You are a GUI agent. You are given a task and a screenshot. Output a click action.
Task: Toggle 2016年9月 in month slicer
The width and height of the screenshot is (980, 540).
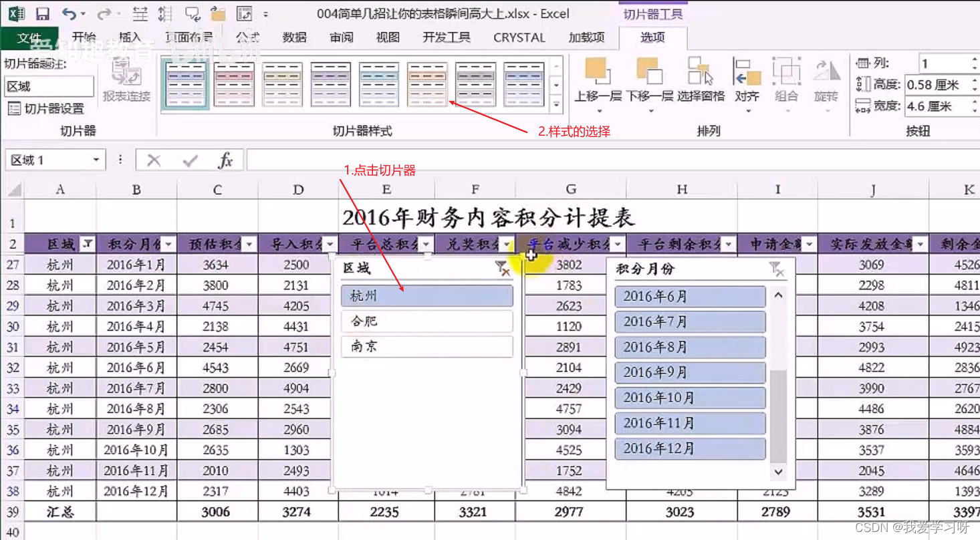click(690, 373)
